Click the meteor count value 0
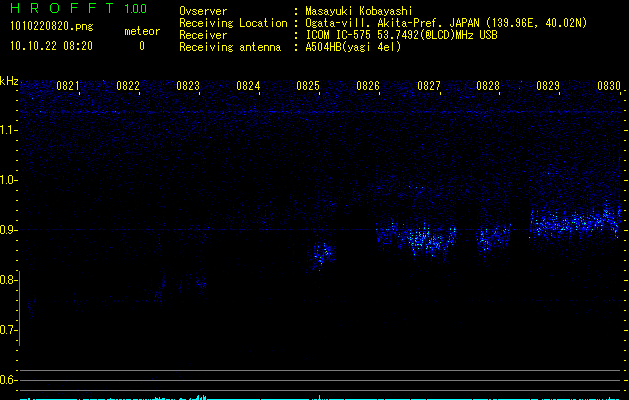The height and width of the screenshot is (400, 629). (x=142, y=46)
